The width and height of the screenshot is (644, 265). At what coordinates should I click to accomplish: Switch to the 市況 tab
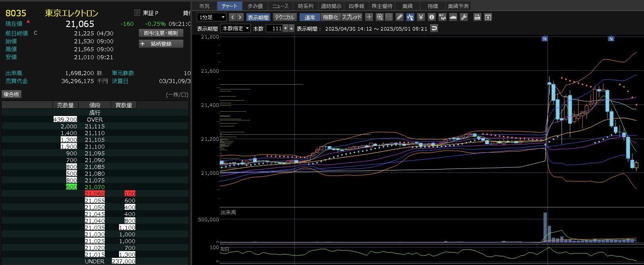click(x=204, y=6)
